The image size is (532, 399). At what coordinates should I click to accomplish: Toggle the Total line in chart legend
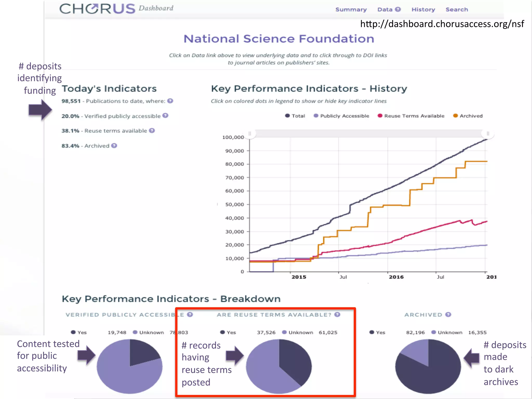coord(287,116)
